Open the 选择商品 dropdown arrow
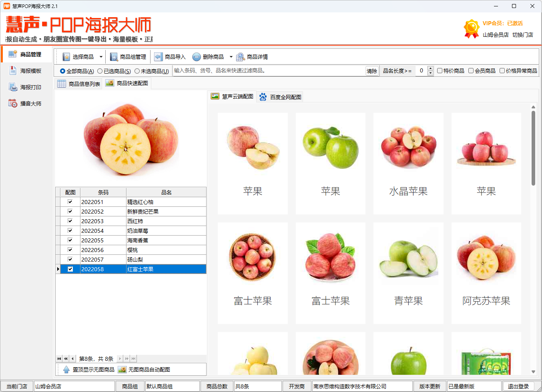Image resolution: width=542 pixels, height=392 pixels. [x=102, y=56]
